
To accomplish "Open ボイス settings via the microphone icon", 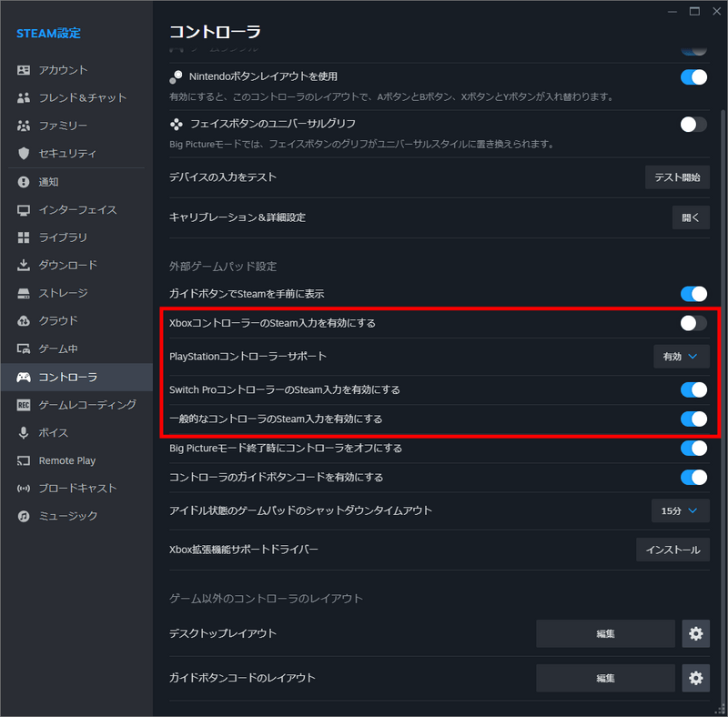I will click(22, 432).
